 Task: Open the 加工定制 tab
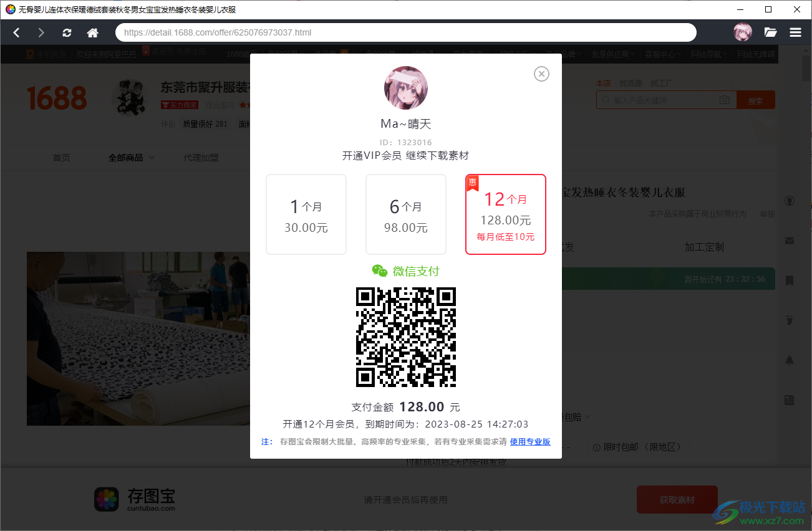704,247
